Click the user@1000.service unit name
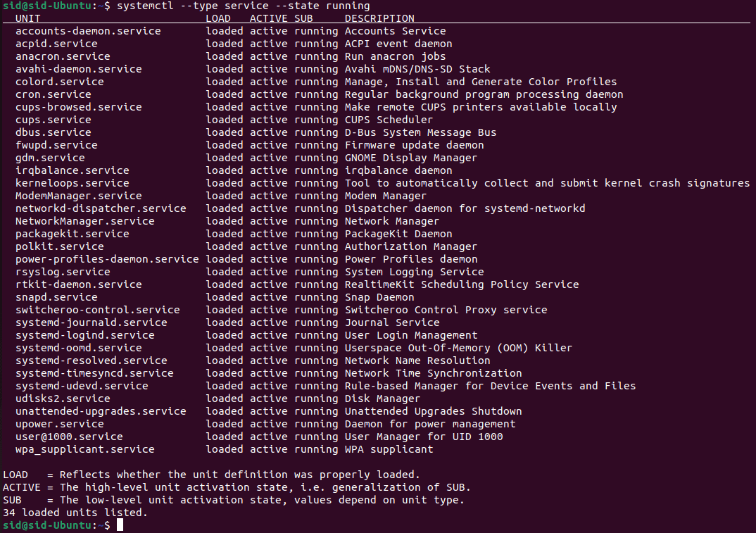756x533 pixels. [68, 437]
